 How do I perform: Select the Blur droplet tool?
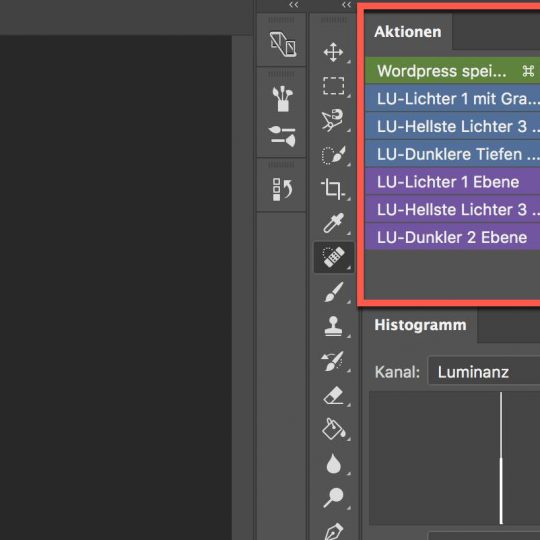point(333,463)
